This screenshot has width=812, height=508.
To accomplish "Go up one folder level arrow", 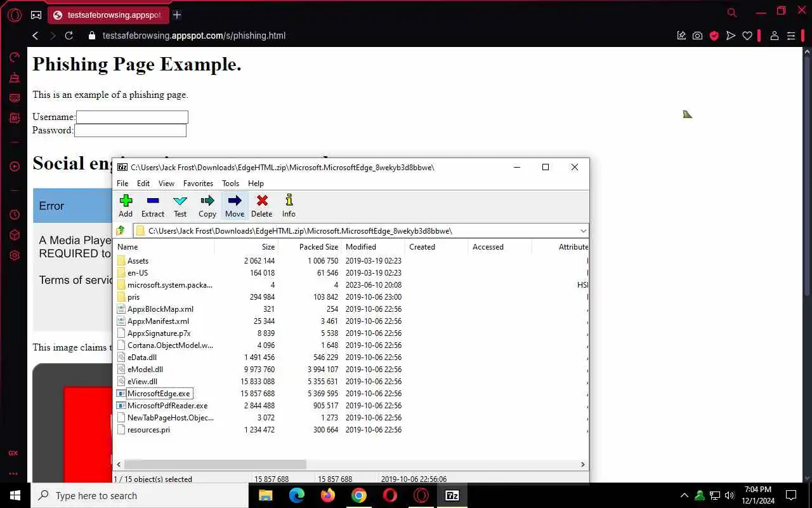I will coord(121,231).
